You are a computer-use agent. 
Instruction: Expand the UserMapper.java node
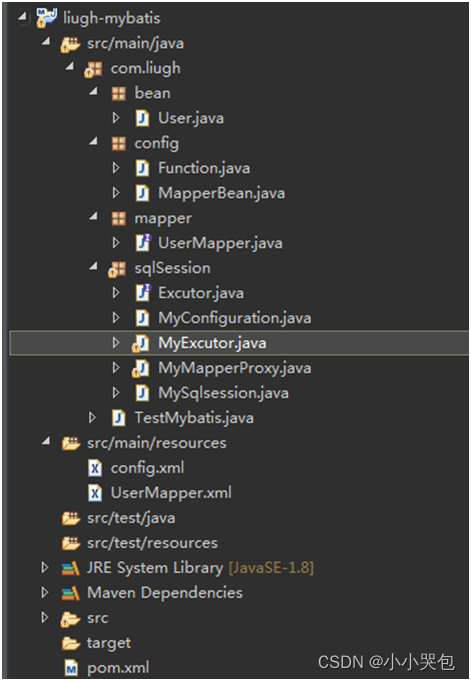116,243
